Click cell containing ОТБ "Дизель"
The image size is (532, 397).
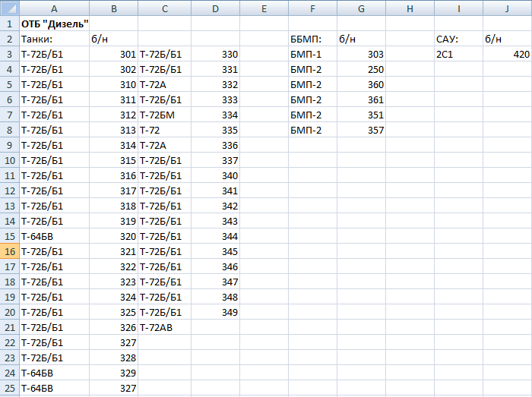click(x=55, y=24)
